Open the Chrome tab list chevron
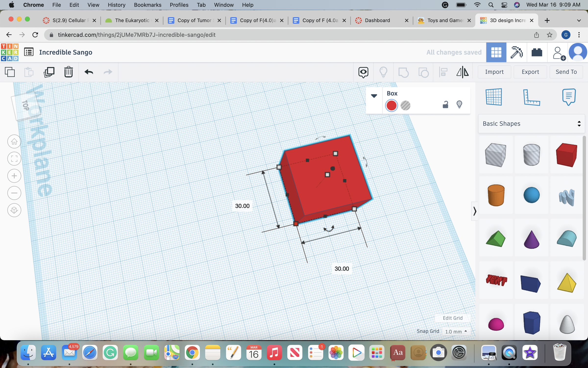The height and width of the screenshot is (368, 588). click(579, 21)
